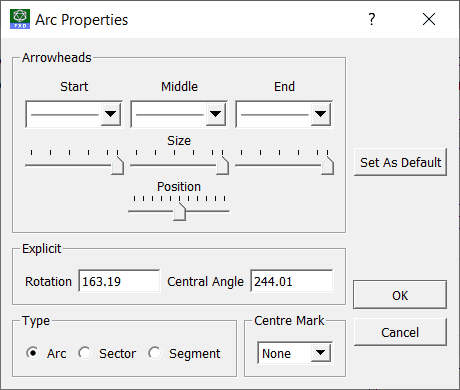460x390 pixels.
Task: Click the Position label
Action: 179,187
